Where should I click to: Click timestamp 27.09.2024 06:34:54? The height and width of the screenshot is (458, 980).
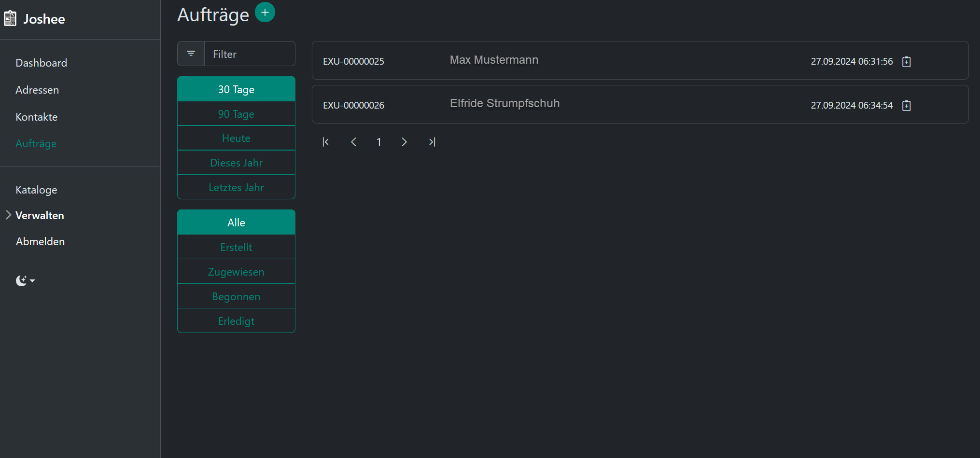[852, 105]
